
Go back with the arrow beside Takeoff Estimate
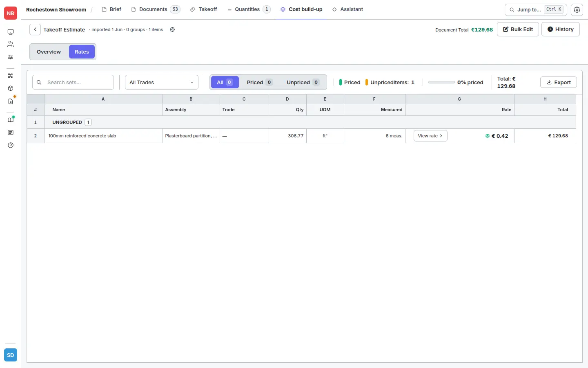(35, 29)
